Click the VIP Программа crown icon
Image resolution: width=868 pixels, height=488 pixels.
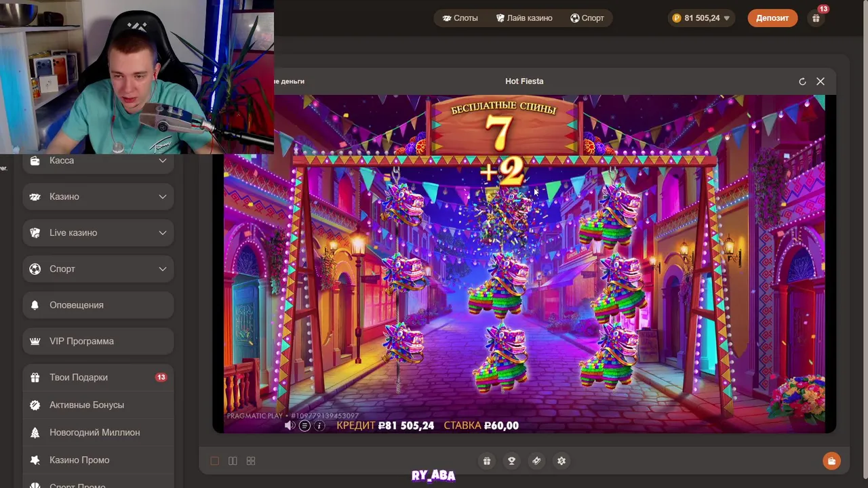click(x=35, y=341)
